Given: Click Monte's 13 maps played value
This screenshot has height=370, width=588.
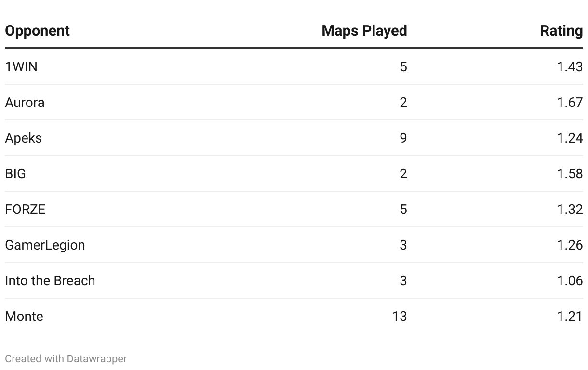Looking at the screenshot, I should tap(399, 316).
